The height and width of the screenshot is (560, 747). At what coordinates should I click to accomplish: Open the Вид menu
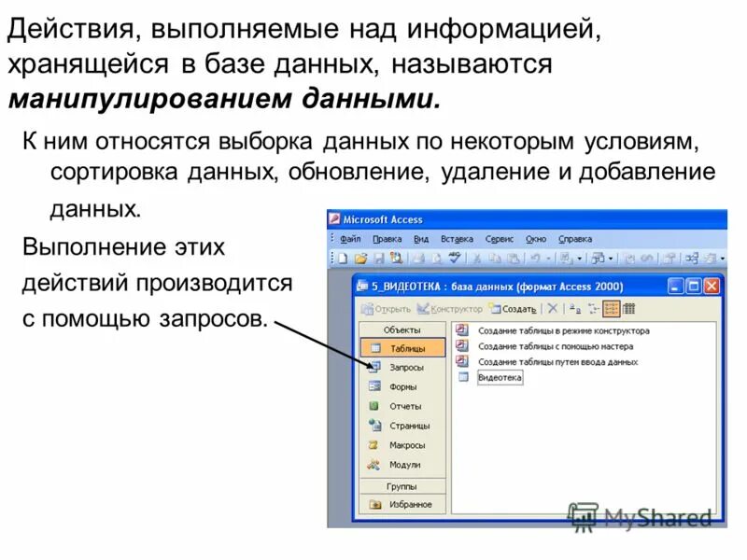click(x=421, y=239)
